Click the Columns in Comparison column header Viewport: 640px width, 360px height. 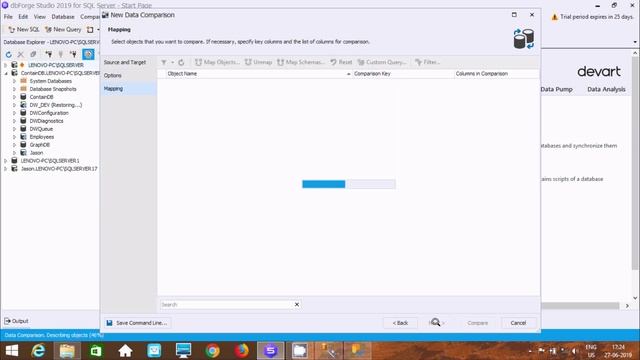[496, 73]
